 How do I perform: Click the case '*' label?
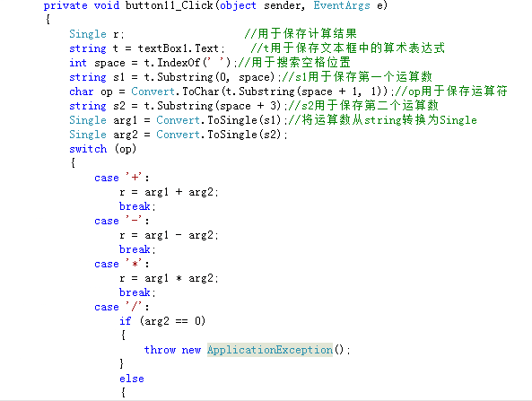[121, 264]
